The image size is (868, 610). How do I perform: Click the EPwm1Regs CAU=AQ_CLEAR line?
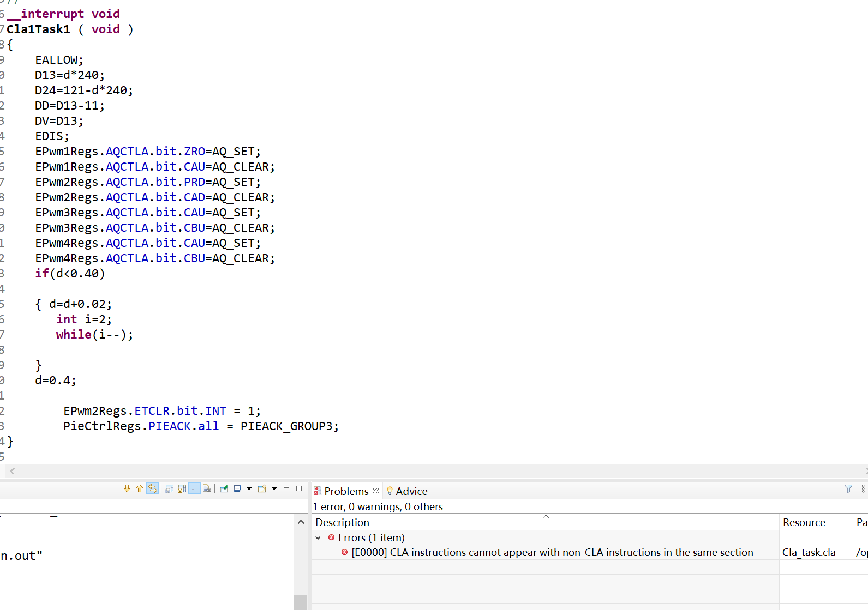point(155,167)
